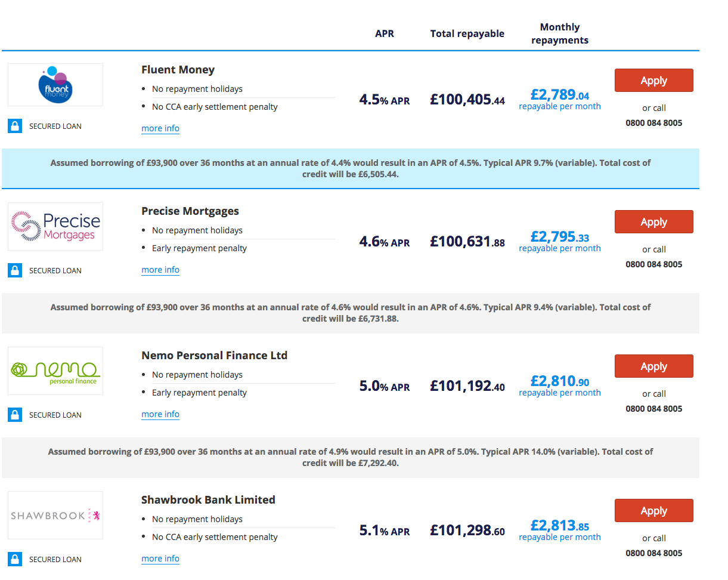Screen dimensions: 728x580
Task: Click the Fluent Money phone number
Action: tap(654, 123)
